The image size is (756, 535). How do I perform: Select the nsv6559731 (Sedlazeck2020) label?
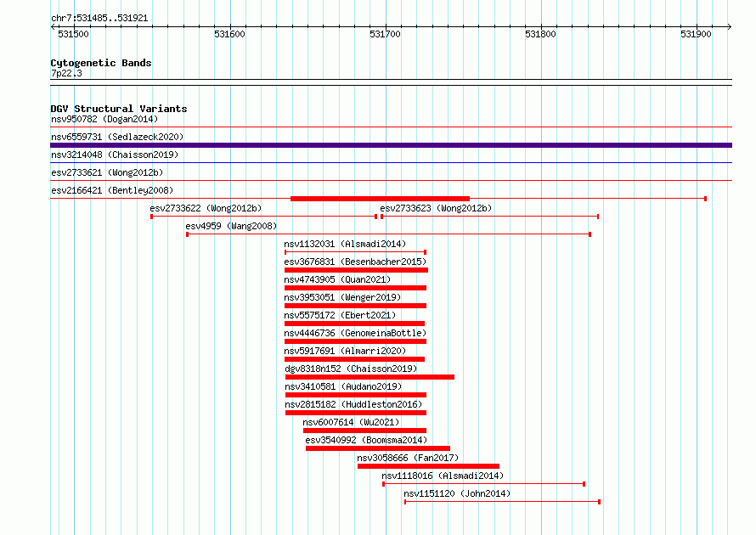pos(117,137)
